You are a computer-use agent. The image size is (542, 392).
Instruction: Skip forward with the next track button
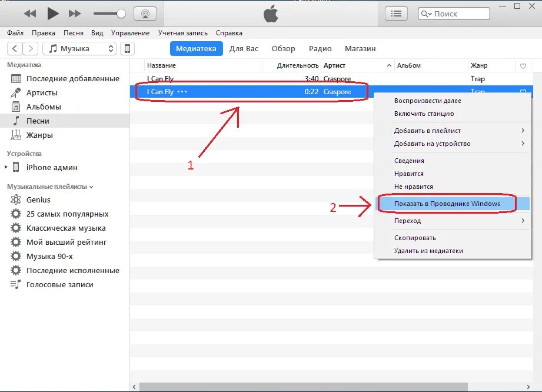[x=74, y=14]
